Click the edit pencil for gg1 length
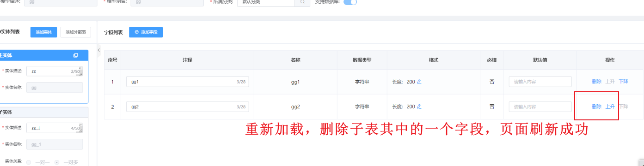644x166 pixels. coord(419,82)
